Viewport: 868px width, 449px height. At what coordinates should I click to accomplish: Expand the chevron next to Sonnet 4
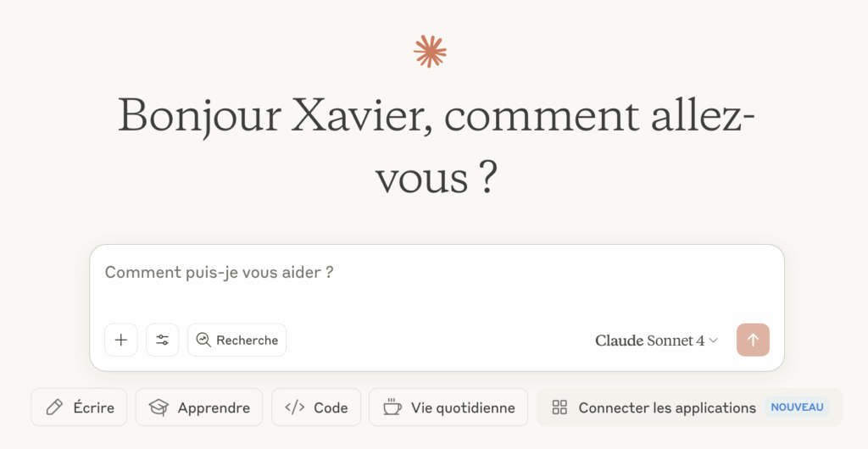tap(714, 341)
